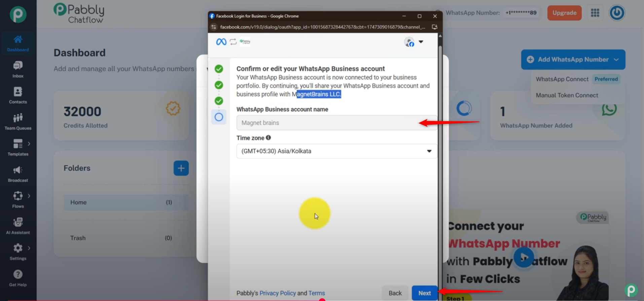Select Manual Token Connect option
Viewport: 644px width, 301px height.
tap(567, 95)
